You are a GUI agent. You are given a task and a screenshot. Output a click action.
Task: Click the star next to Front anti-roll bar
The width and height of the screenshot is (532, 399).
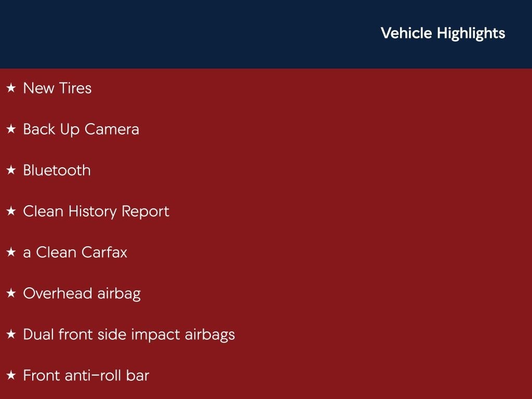[11, 376]
